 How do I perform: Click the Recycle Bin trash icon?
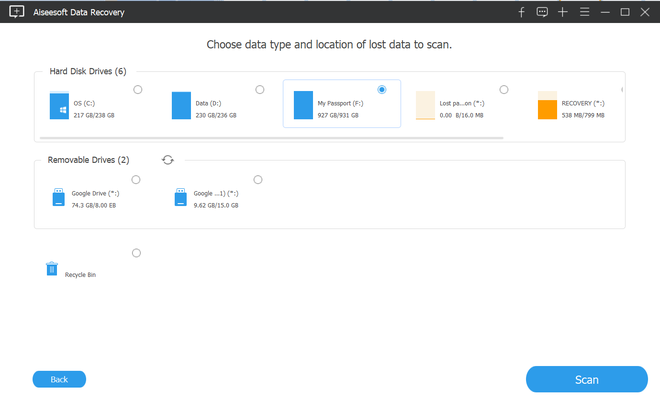tap(52, 268)
